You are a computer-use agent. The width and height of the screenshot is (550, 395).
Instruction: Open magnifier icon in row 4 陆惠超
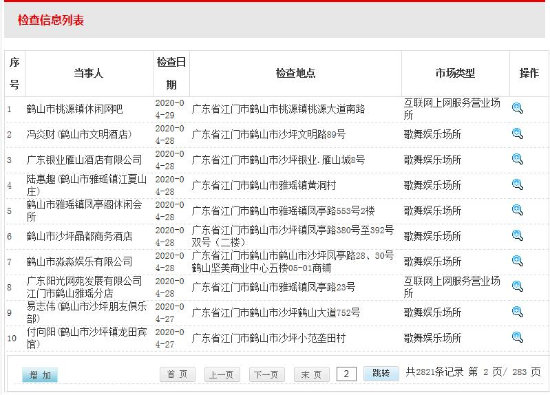coord(517,185)
